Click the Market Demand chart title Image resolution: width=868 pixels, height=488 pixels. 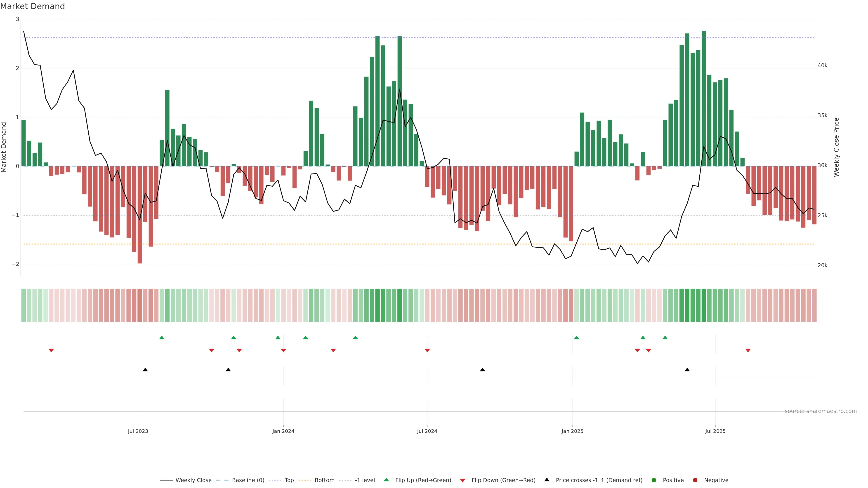coord(32,6)
